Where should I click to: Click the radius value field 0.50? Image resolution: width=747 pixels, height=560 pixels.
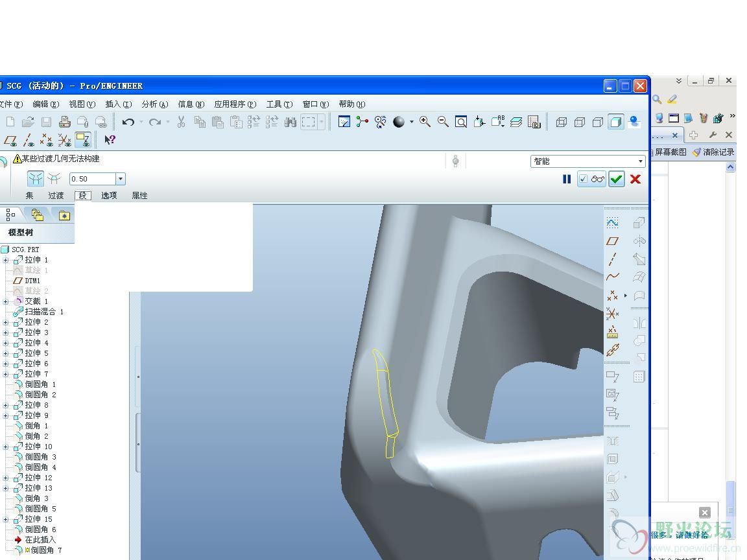93,179
